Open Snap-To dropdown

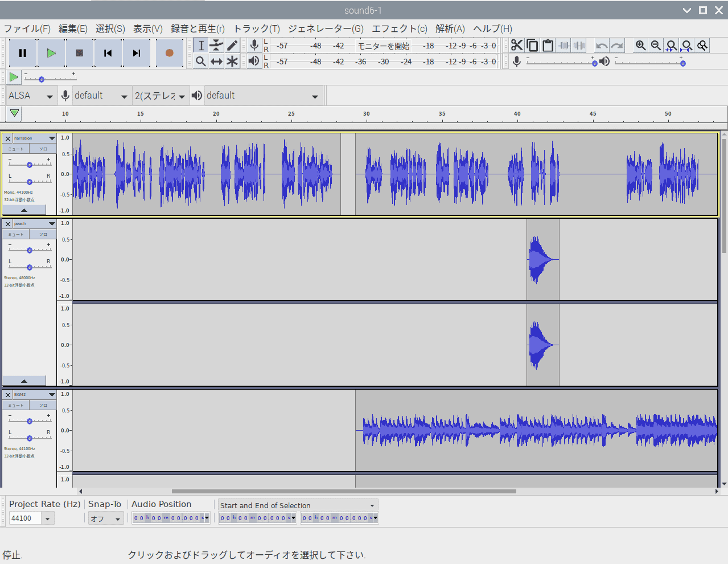point(106,518)
